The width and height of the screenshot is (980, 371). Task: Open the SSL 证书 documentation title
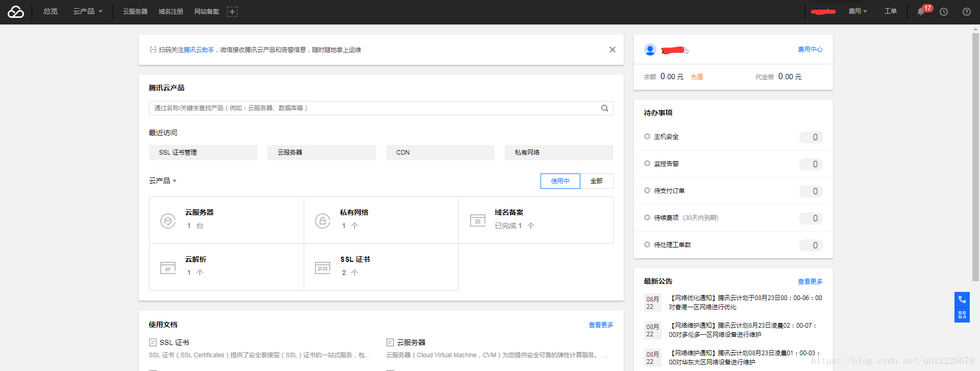click(174, 342)
